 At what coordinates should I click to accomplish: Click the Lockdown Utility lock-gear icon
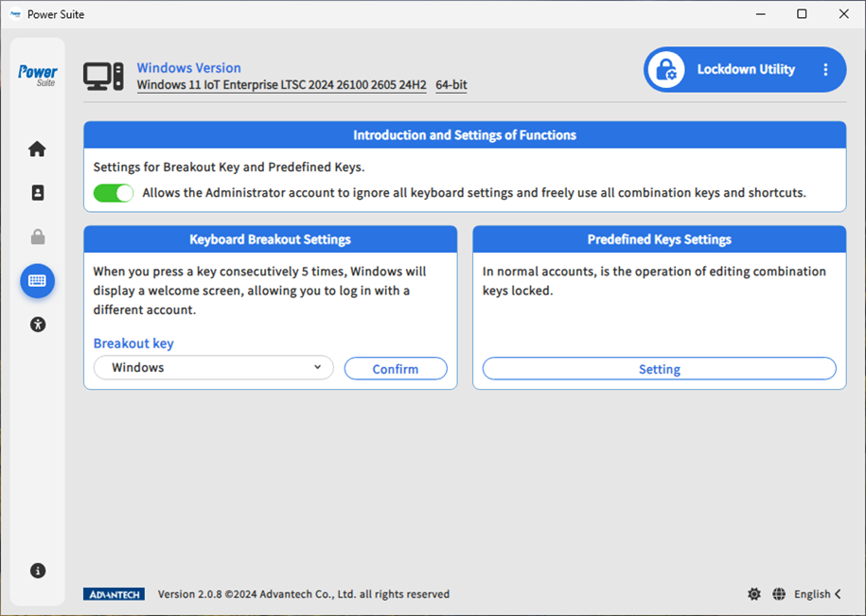(667, 70)
